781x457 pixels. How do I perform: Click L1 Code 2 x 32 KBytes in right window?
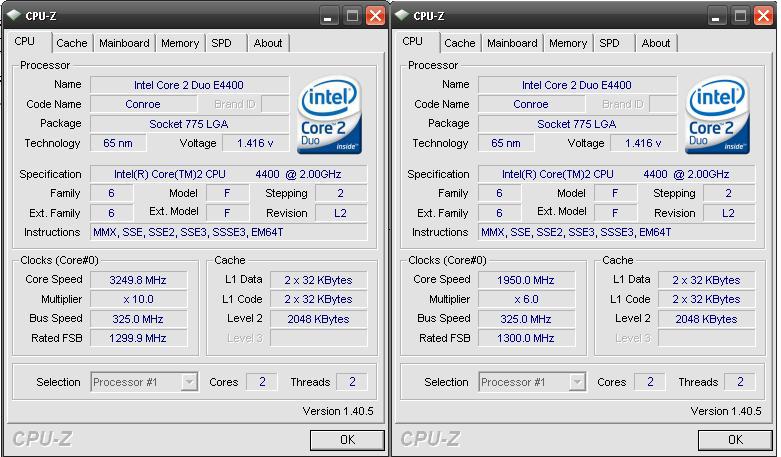707,299
